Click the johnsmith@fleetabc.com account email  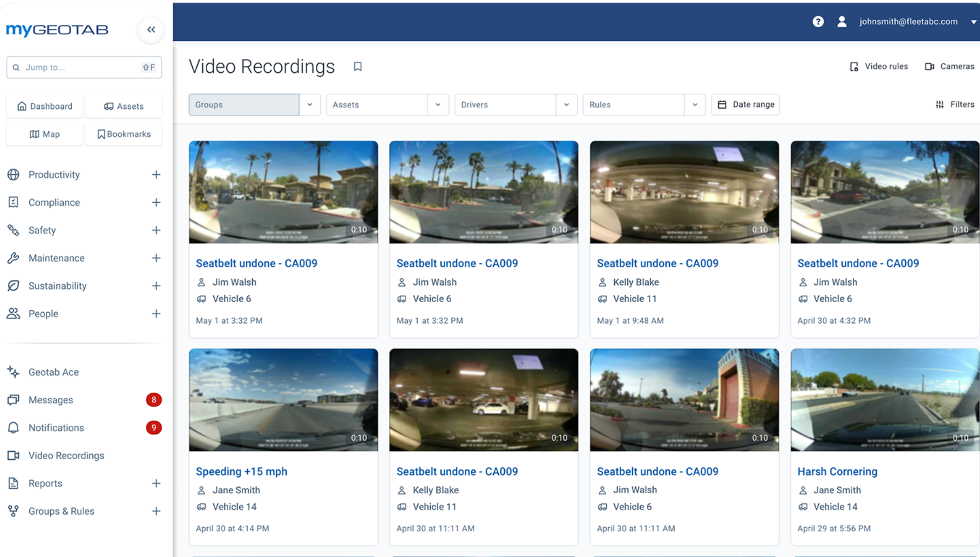pos(908,22)
